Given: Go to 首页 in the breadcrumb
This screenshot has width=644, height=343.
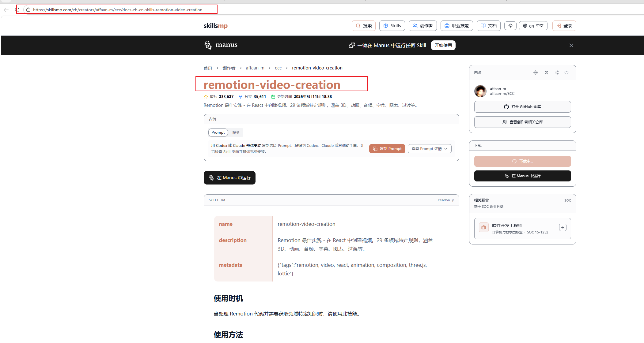Looking at the screenshot, I should [x=208, y=68].
